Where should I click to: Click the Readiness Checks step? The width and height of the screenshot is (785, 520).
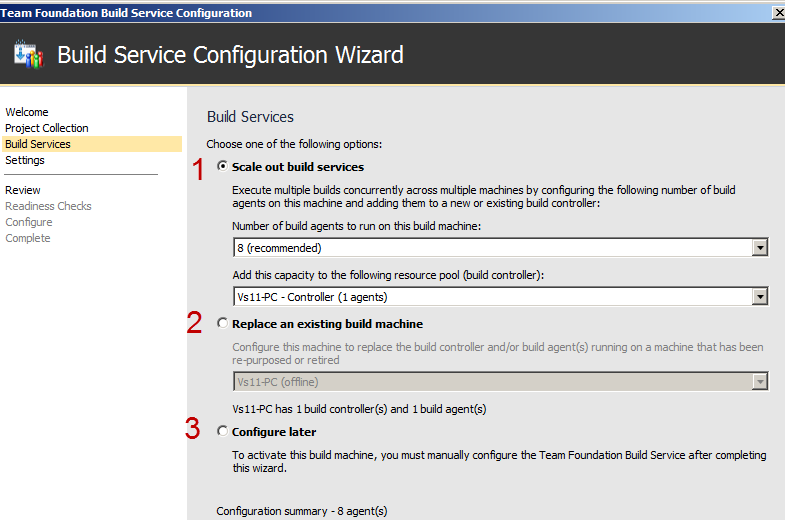click(x=48, y=206)
